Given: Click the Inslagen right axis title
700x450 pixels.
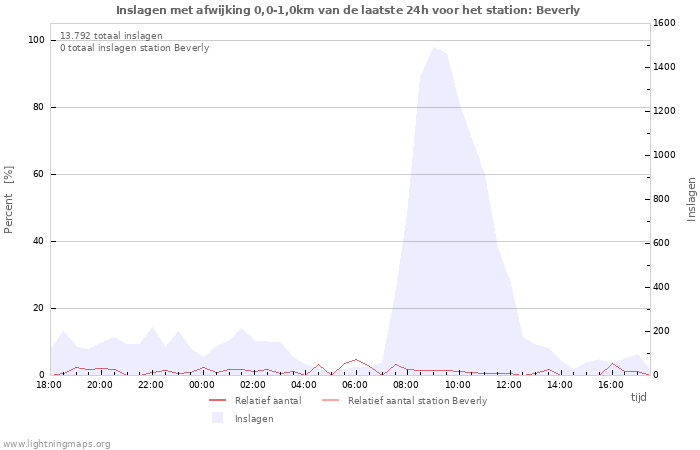Looking at the screenshot, I should click(x=690, y=199).
